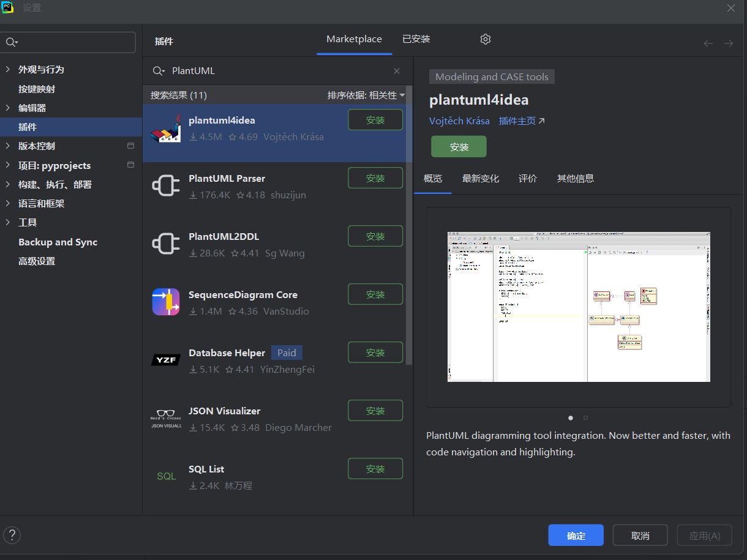Click the PlantUML Parser plug icon

[x=166, y=186]
